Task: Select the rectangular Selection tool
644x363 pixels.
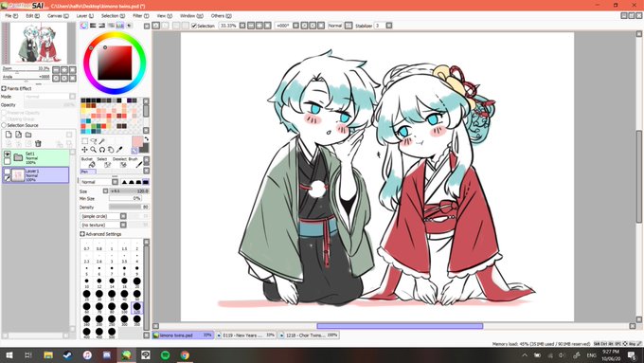Action: (84, 141)
